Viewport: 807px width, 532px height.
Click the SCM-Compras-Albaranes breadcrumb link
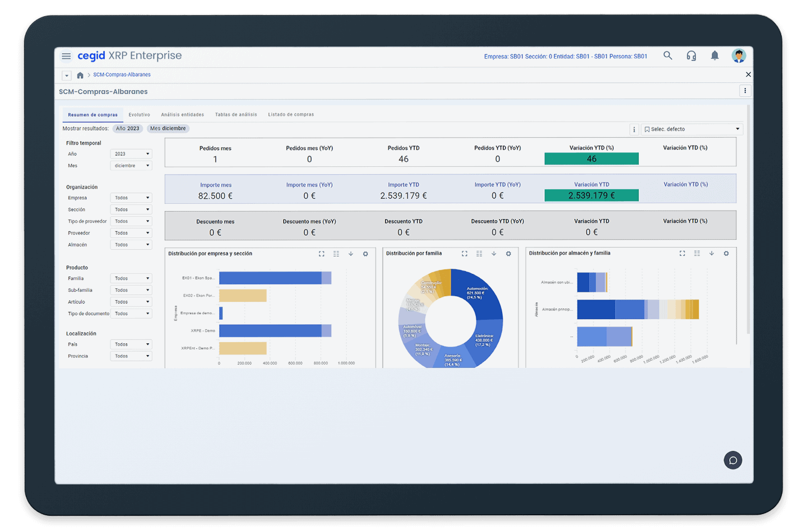122,74
